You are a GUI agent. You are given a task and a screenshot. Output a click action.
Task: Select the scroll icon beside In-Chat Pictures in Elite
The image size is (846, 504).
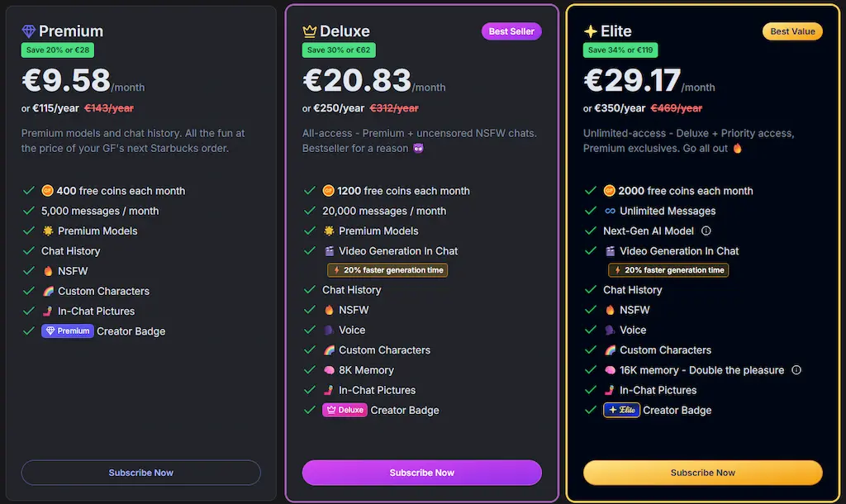(x=610, y=390)
